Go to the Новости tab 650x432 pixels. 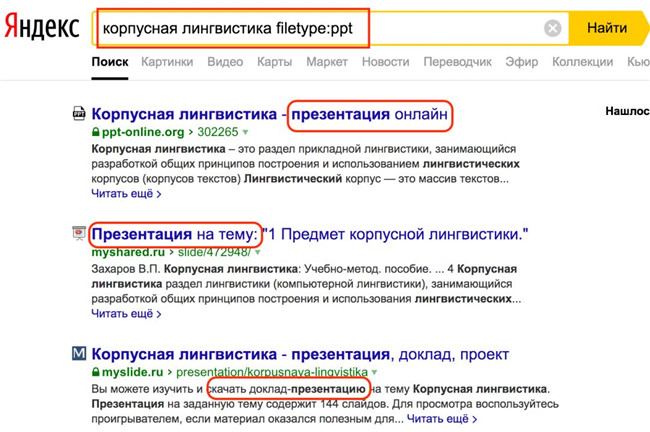pyautogui.click(x=386, y=62)
